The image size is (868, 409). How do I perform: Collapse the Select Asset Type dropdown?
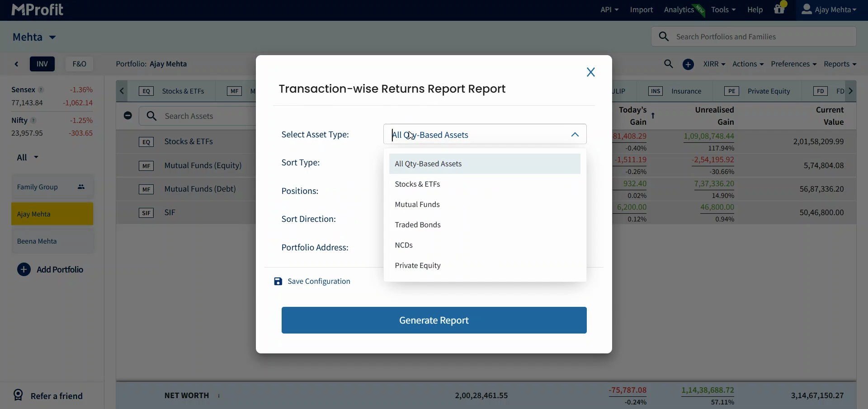pyautogui.click(x=575, y=135)
